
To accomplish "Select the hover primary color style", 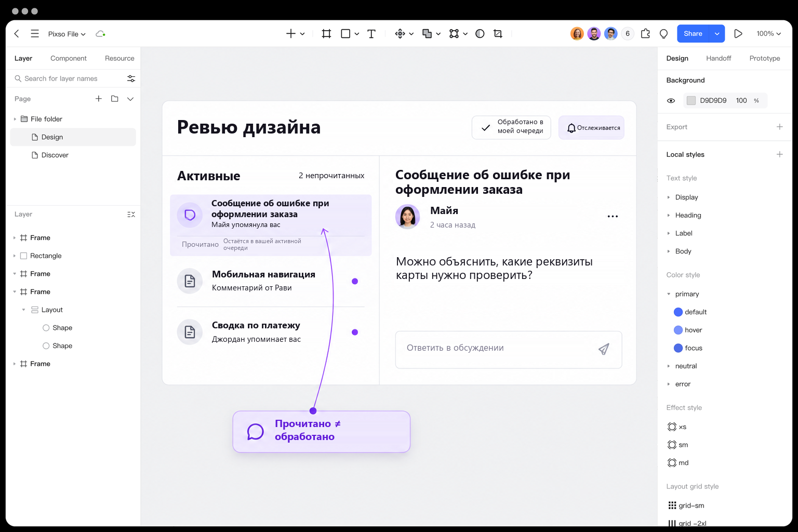I will [x=688, y=330].
